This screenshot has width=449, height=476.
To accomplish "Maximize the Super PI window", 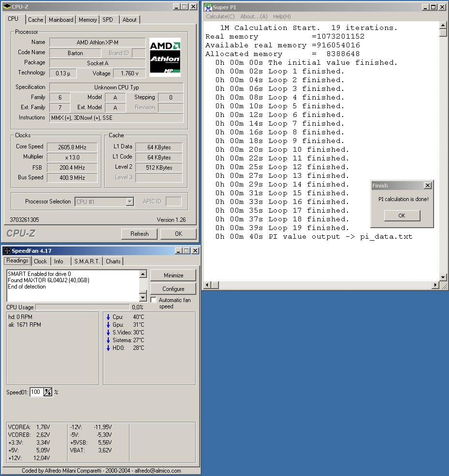I will pyautogui.click(x=433, y=7).
